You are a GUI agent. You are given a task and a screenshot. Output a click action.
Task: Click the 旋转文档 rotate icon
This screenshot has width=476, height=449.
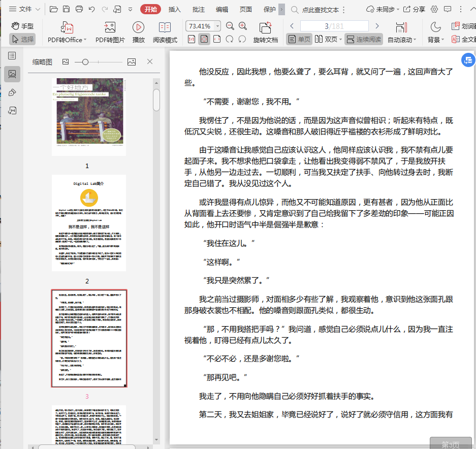(x=265, y=28)
